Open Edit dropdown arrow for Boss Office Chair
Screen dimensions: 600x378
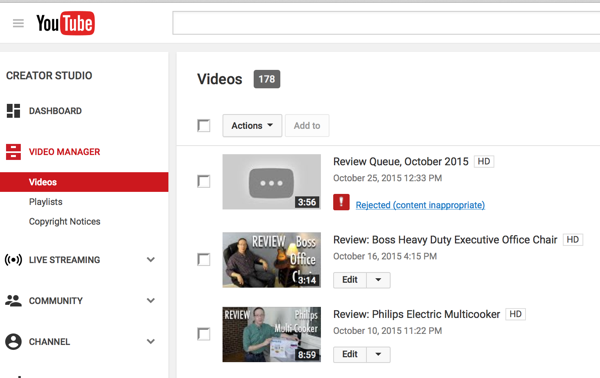point(378,280)
